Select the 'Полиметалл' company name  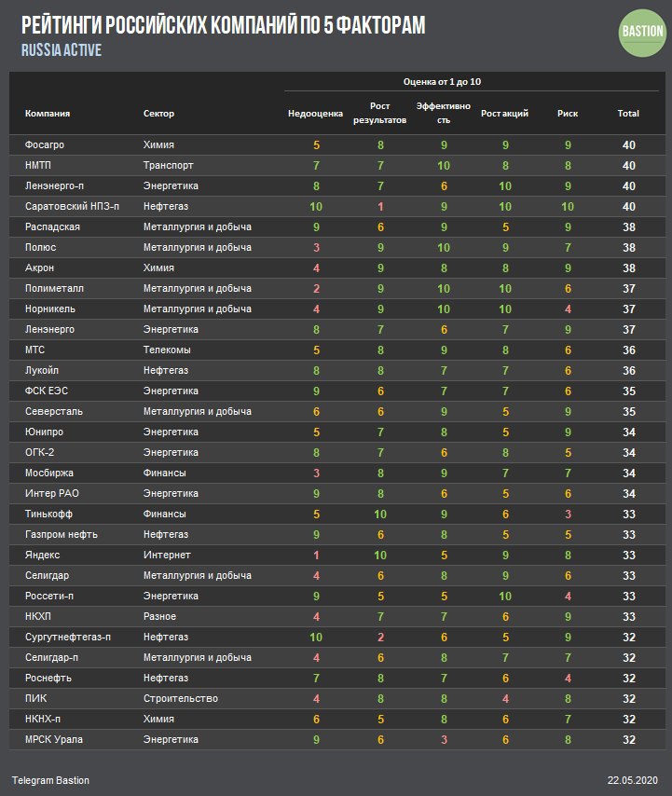click(x=54, y=288)
